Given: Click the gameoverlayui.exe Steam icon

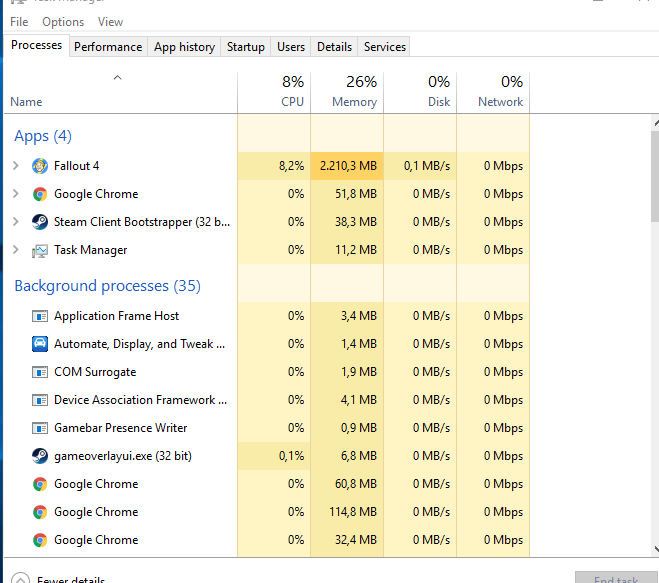Looking at the screenshot, I should tap(40, 456).
